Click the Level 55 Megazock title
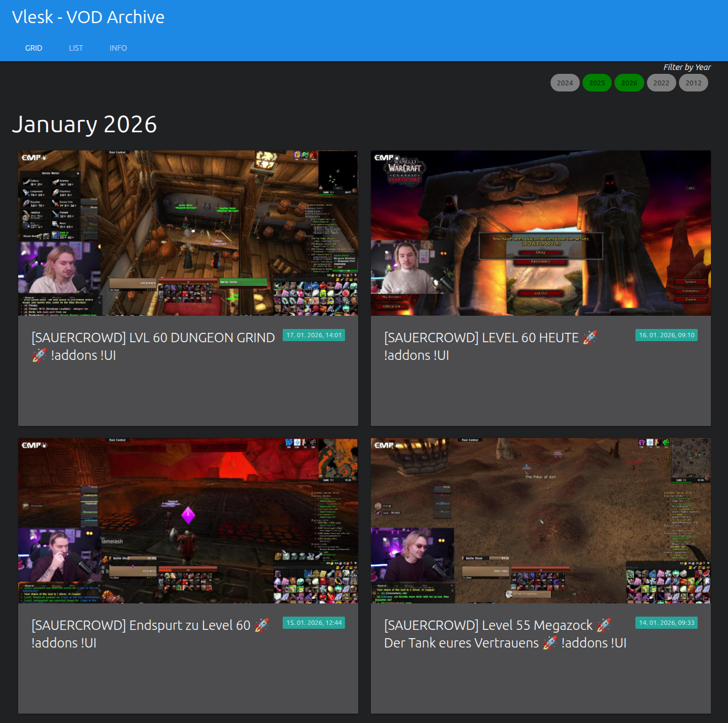Screen dimensions: 728x723 click(505, 634)
